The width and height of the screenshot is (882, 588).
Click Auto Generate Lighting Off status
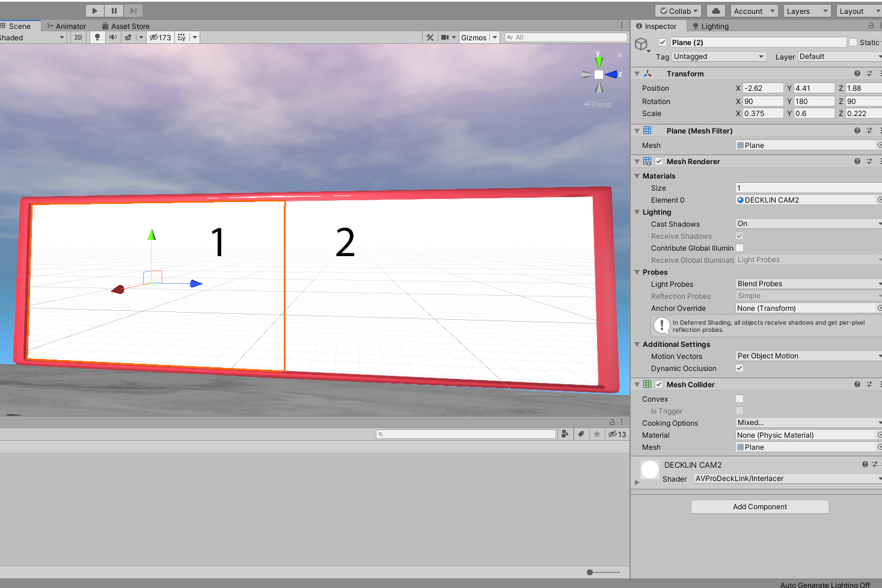825,584
